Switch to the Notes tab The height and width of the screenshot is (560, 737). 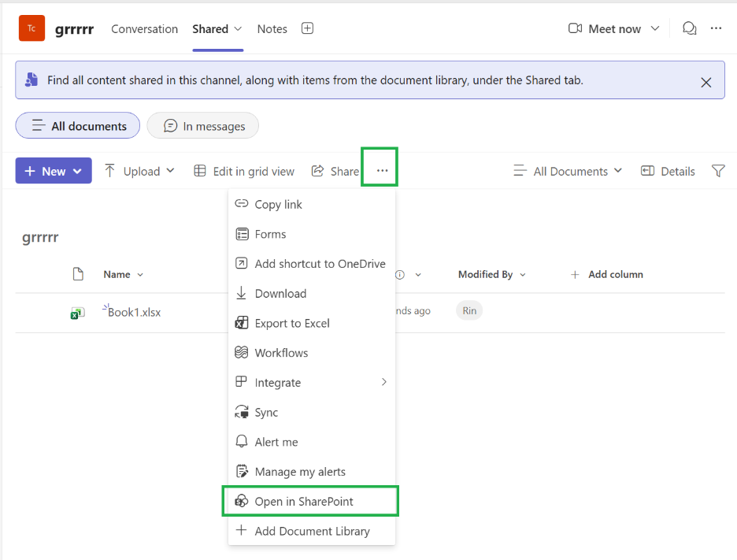(272, 29)
